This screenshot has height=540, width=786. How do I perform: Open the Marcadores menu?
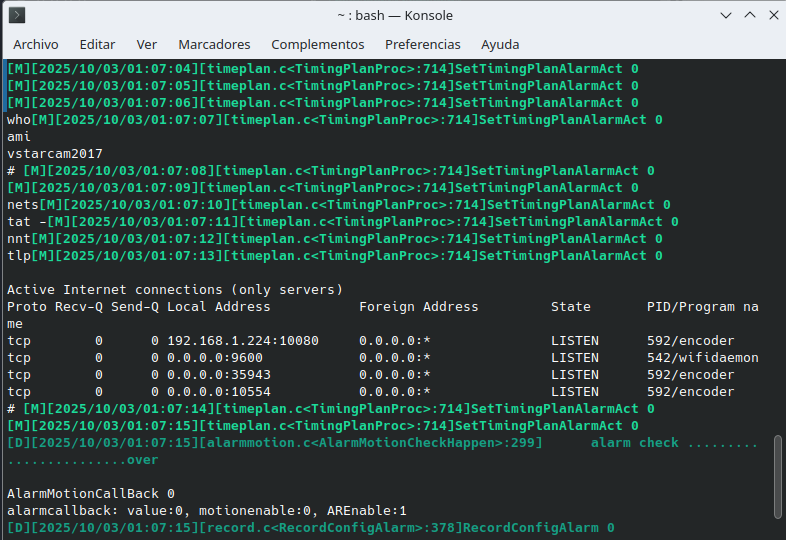pyautogui.click(x=214, y=44)
